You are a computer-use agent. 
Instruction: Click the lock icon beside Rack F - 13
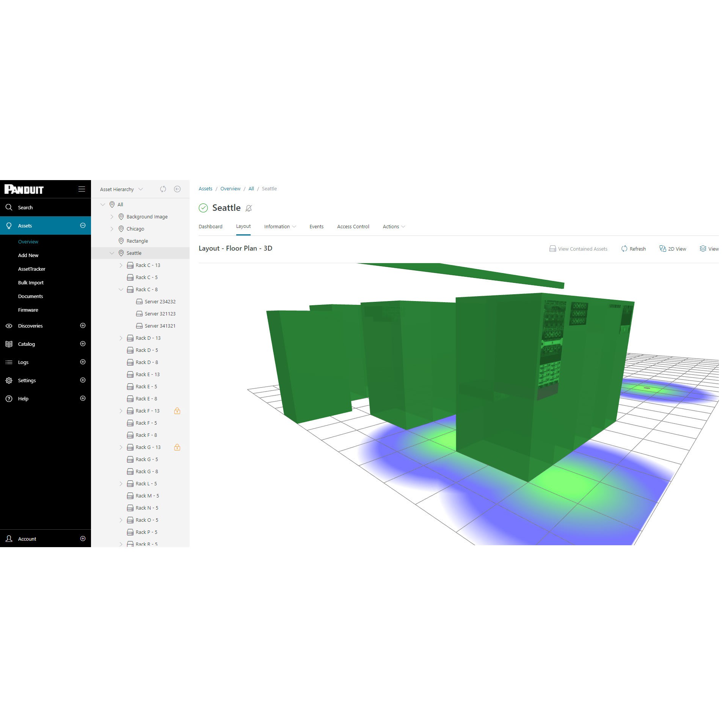177,411
